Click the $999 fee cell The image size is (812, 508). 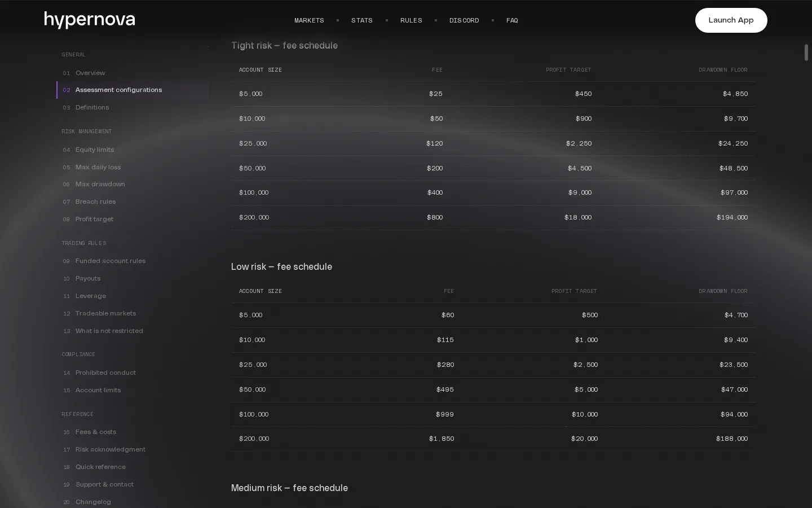click(x=445, y=414)
